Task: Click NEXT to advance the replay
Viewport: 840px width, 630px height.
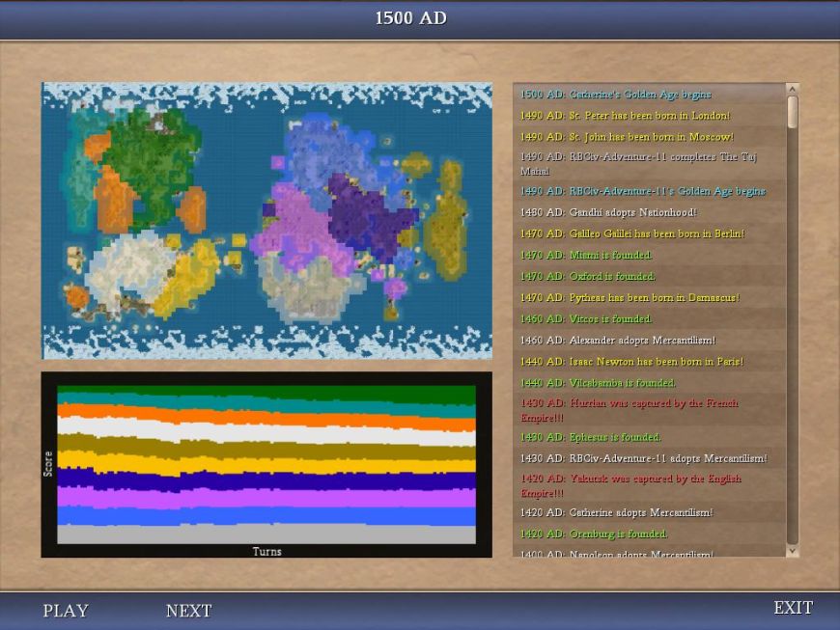Action: click(188, 611)
